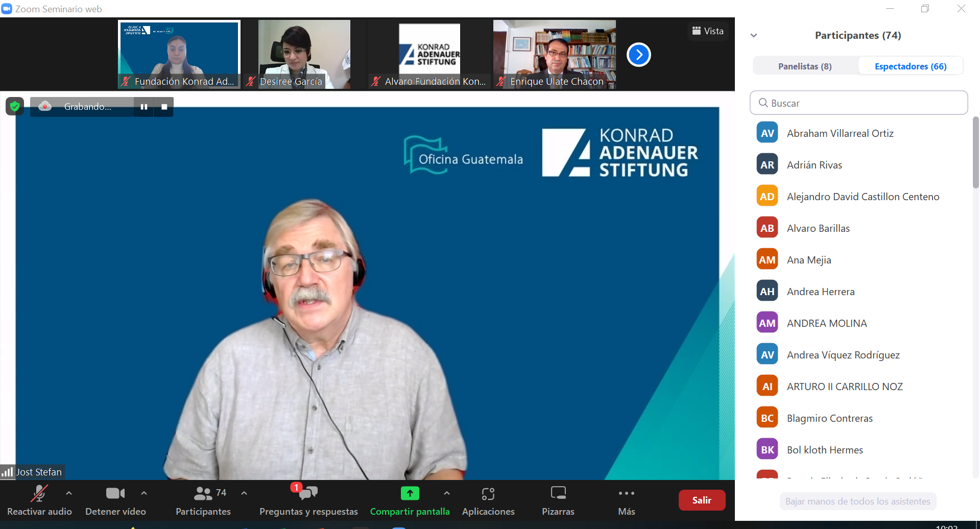Viewport: 980px width, 529px height.
Task: Pause the recording
Action: [144, 107]
